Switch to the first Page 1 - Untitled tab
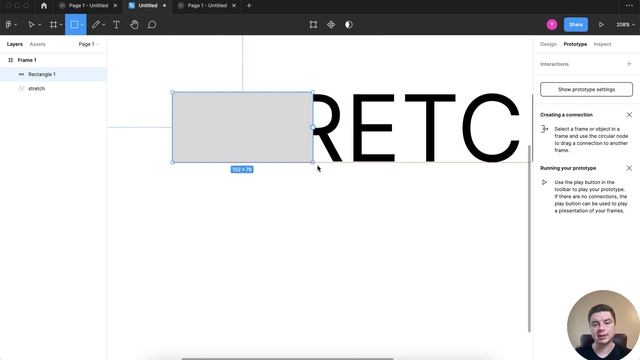Image resolution: width=640 pixels, height=360 pixels. [x=88, y=6]
